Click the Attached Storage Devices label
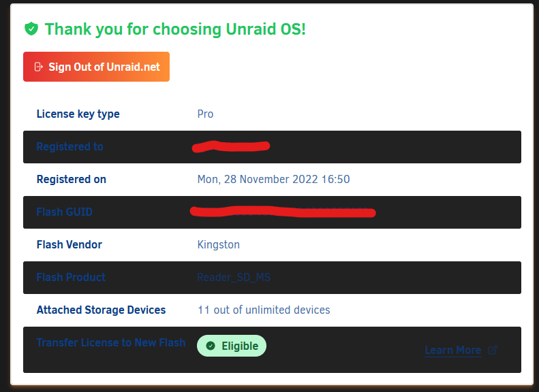 pos(101,310)
